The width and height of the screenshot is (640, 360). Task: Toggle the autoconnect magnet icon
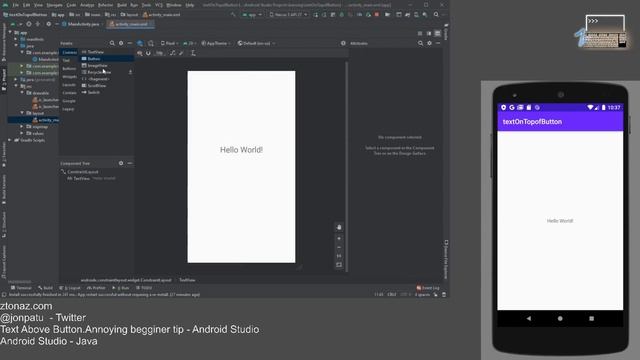148,53
